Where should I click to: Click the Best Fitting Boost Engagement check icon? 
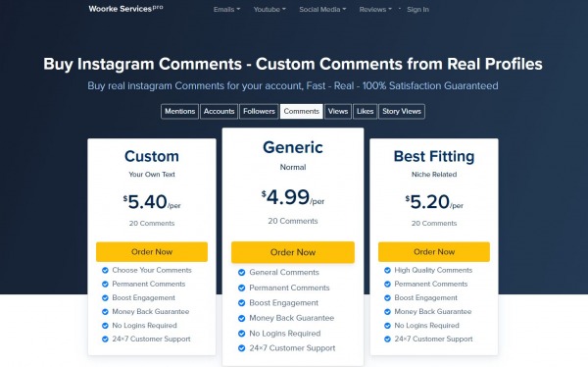click(x=387, y=298)
